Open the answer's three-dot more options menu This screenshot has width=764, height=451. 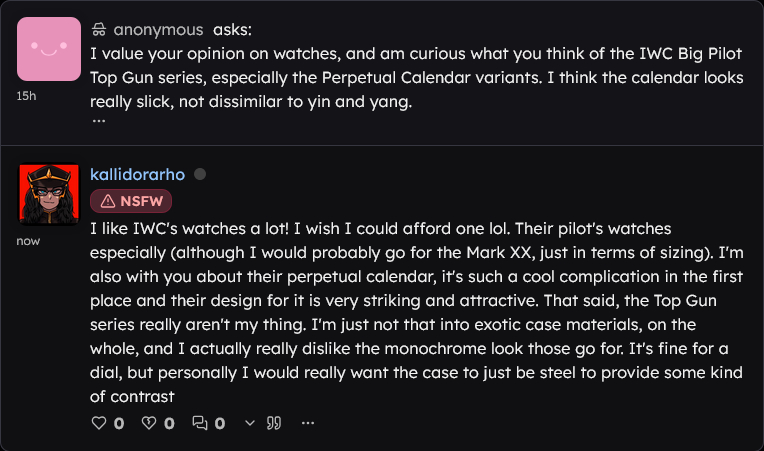307,423
